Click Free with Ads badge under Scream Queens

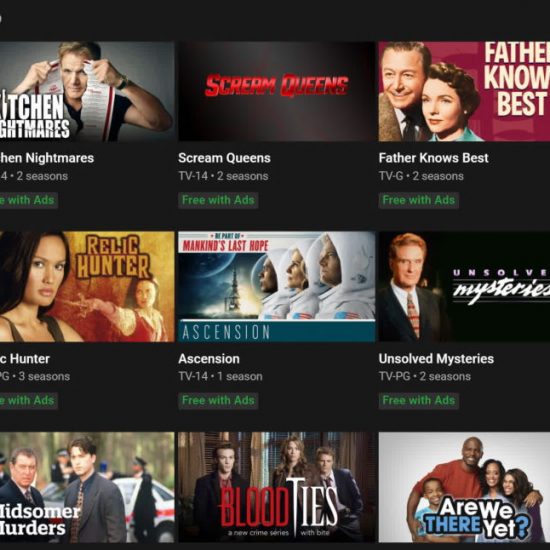(218, 200)
